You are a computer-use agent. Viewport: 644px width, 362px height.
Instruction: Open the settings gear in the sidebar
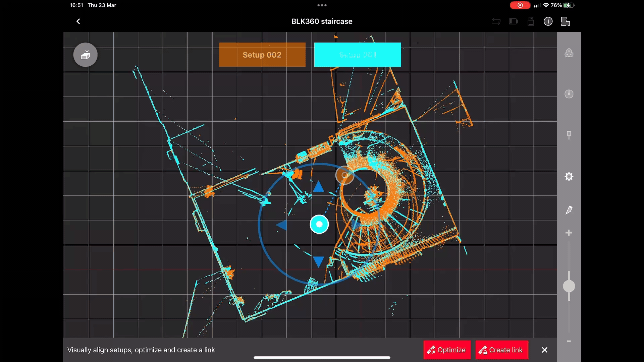tap(569, 176)
